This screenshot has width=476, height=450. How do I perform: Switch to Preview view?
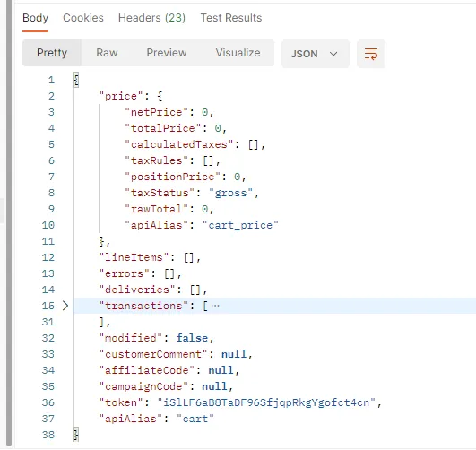click(167, 53)
